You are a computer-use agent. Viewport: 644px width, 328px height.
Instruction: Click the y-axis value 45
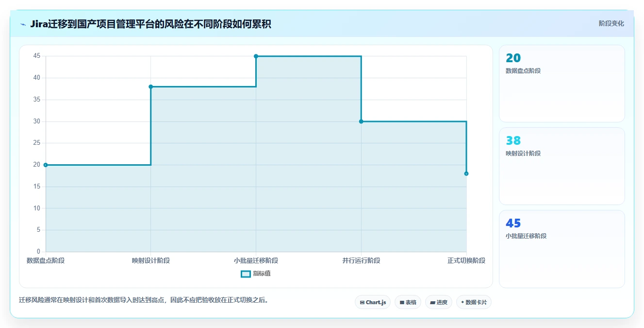coord(37,56)
